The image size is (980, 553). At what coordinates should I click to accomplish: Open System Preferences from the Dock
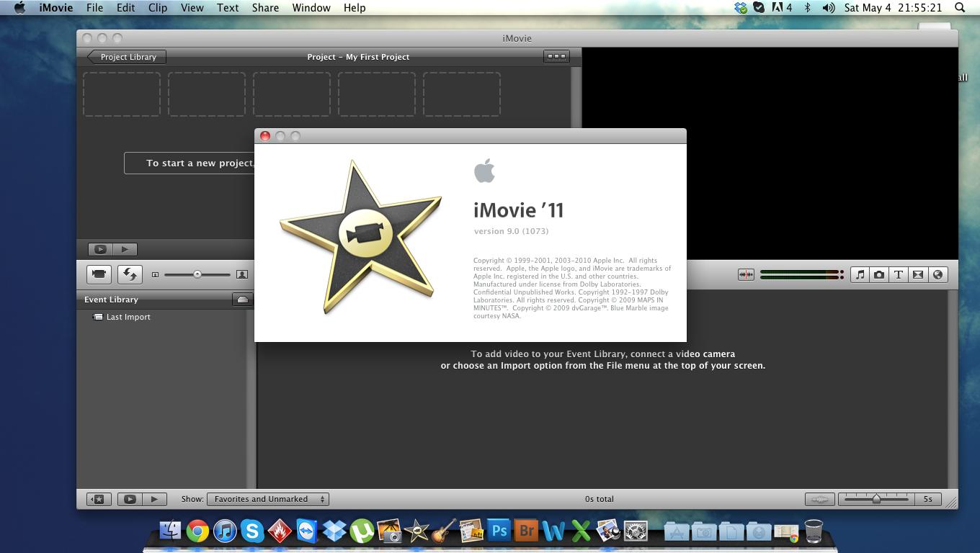click(636, 531)
